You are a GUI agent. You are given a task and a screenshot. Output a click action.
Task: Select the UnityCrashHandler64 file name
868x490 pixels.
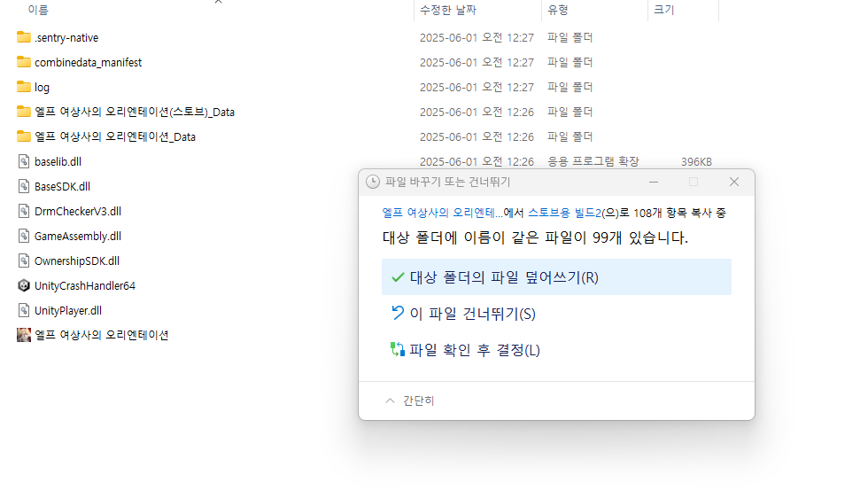[85, 285]
